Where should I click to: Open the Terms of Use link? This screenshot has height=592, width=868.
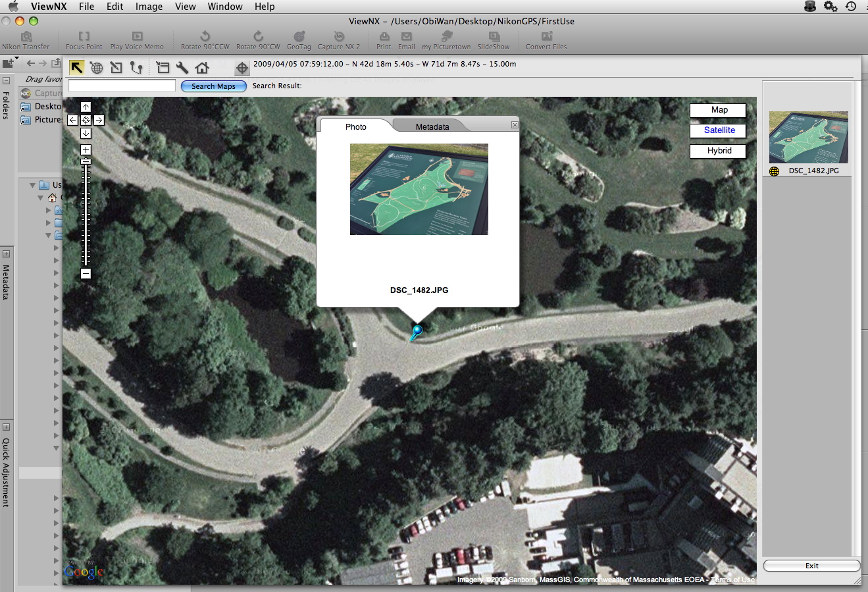pos(732,579)
